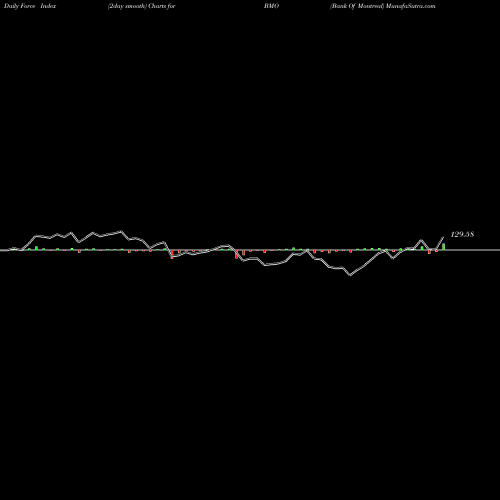
Task: Click the '(2day smooth) Charts for' text
Action: coord(141,6)
